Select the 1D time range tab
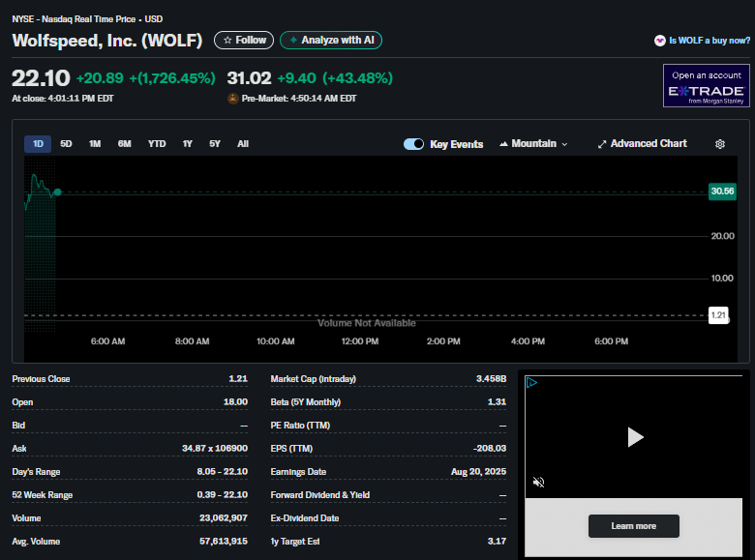Viewport: 755px width, 560px height. tap(38, 144)
